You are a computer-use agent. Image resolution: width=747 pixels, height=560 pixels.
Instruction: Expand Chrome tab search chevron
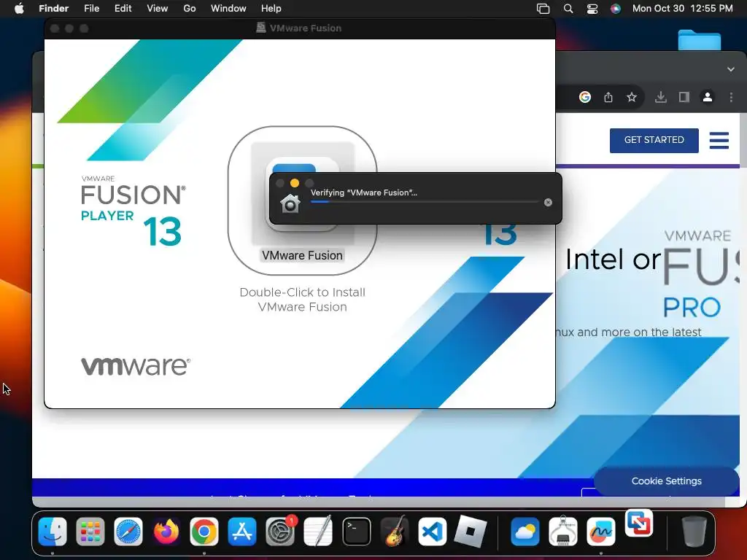[x=731, y=69]
